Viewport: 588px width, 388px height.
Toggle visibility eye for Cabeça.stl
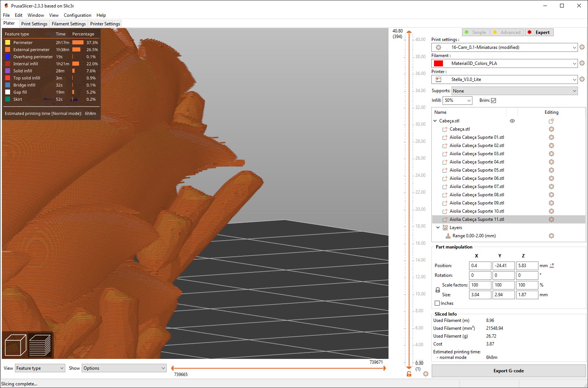pyautogui.click(x=512, y=121)
